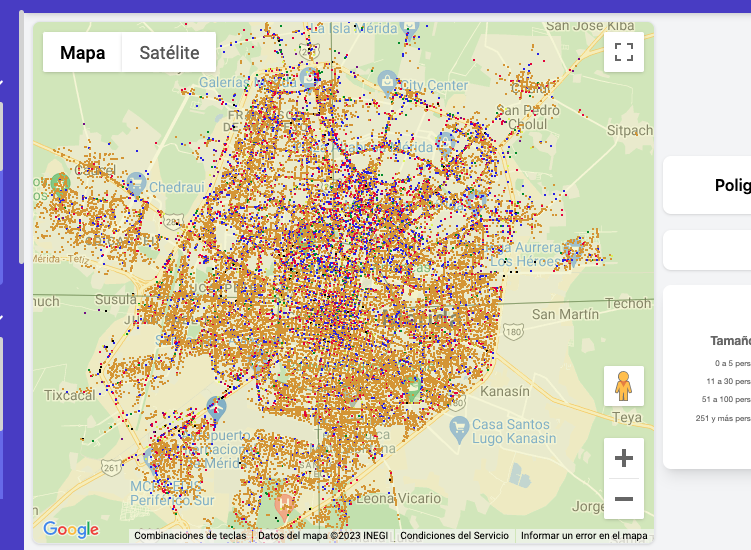This screenshot has width=751, height=550.
Task: Toggle fullscreen map view
Action: (x=624, y=52)
